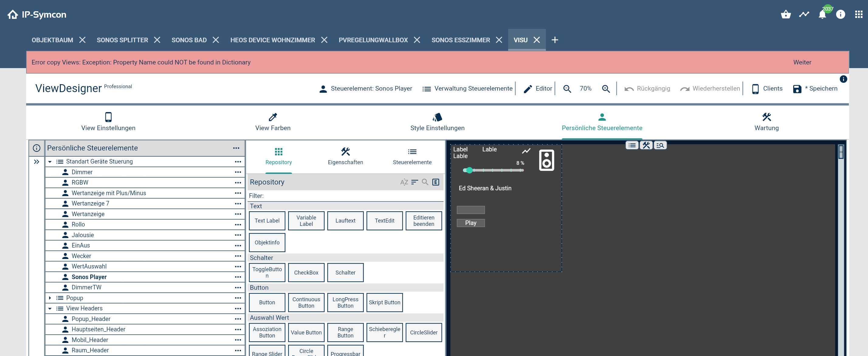Sort repository alphabetically with AZ icon
This screenshot has width=868, height=356.
coord(404,182)
